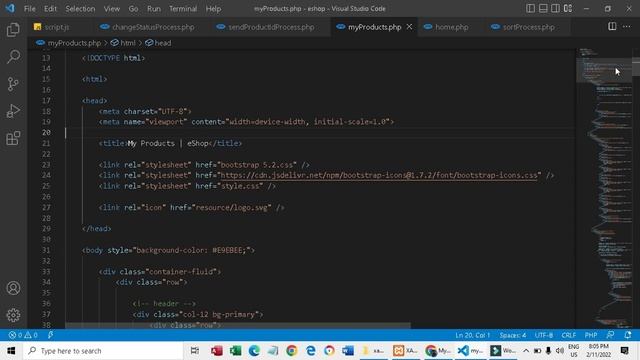Open Task View on taskbar
This screenshot has height=360, width=640.
(195, 351)
